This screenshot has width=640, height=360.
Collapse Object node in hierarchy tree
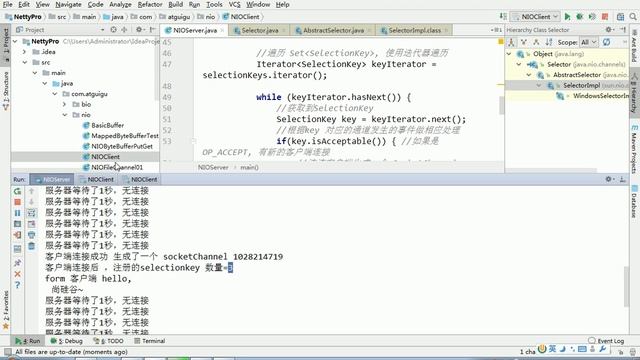point(509,54)
